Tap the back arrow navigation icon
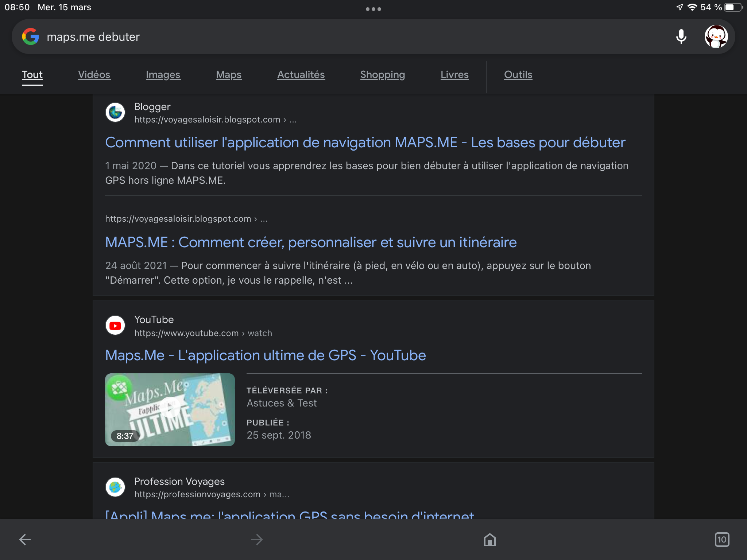 click(24, 540)
